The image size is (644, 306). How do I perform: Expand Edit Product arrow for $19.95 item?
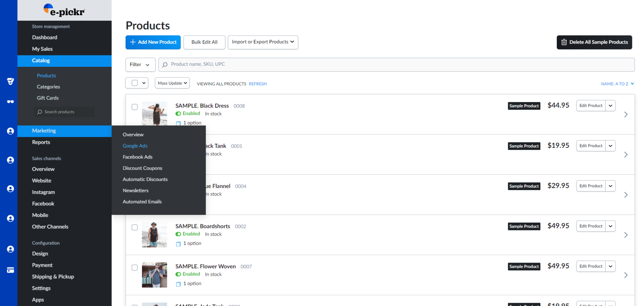point(610,146)
